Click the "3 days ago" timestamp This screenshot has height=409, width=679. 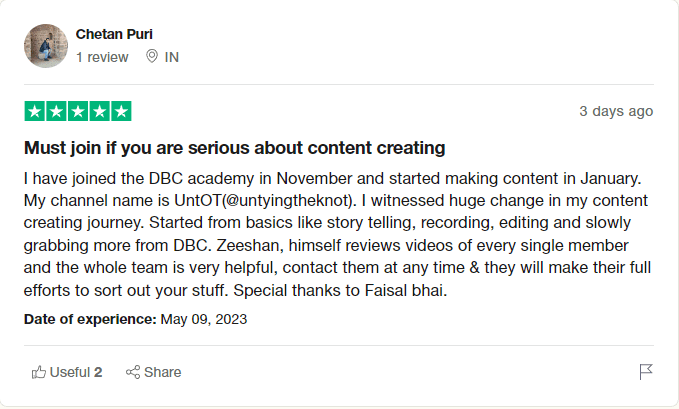pyautogui.click(x=616, y=111)
